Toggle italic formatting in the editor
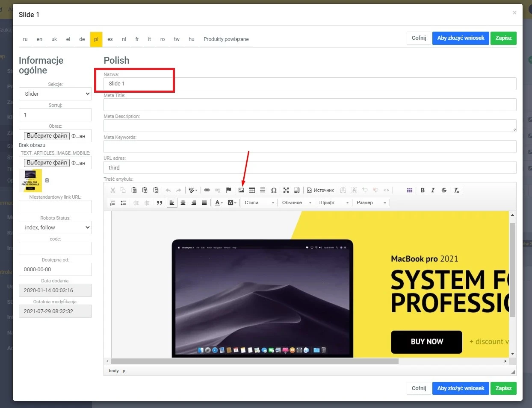 pos(433,190)
